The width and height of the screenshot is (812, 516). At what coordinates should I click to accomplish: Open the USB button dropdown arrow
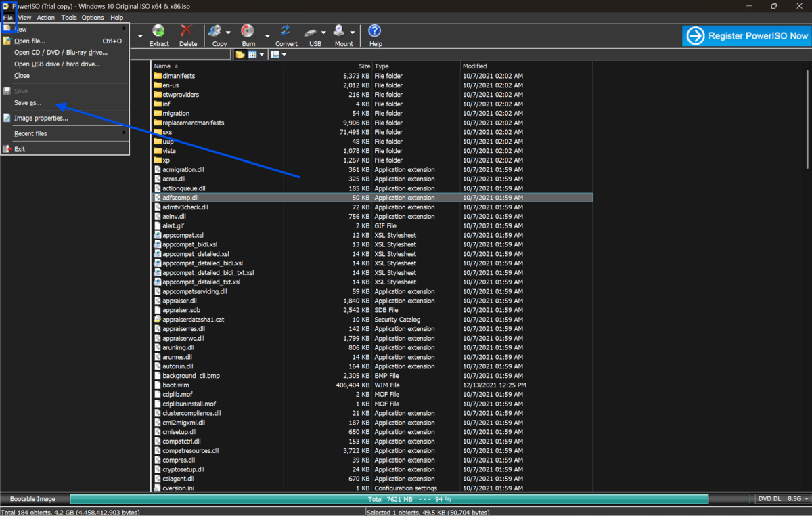(x=323, y=33)
